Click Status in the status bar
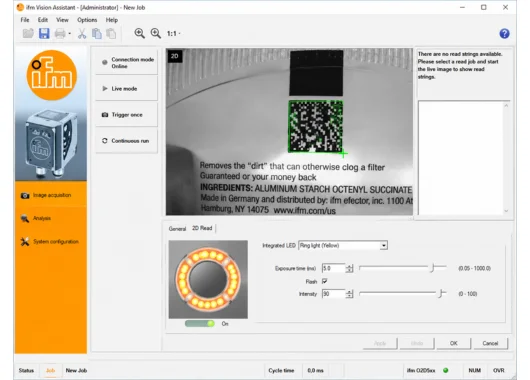The height and width of the screenshot is (380, 530). (x=26, y=371)
